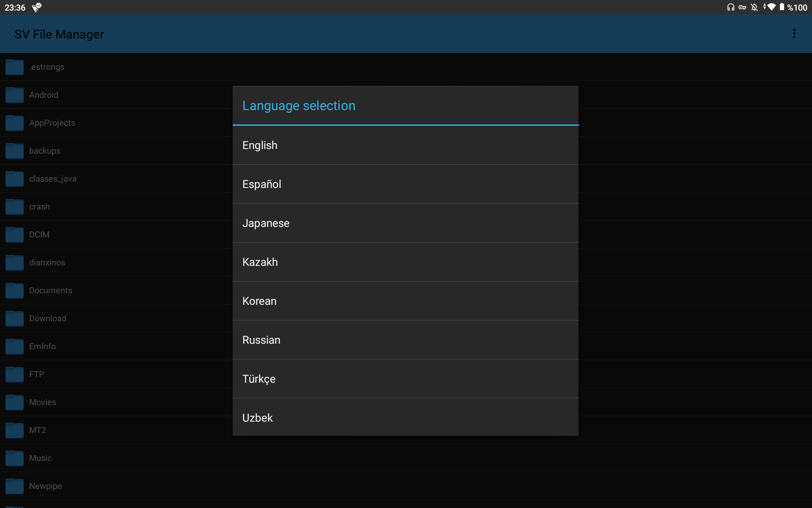Select Español from the language list
The width and height of the screenshot is (812, 508).
pos(405,184)
